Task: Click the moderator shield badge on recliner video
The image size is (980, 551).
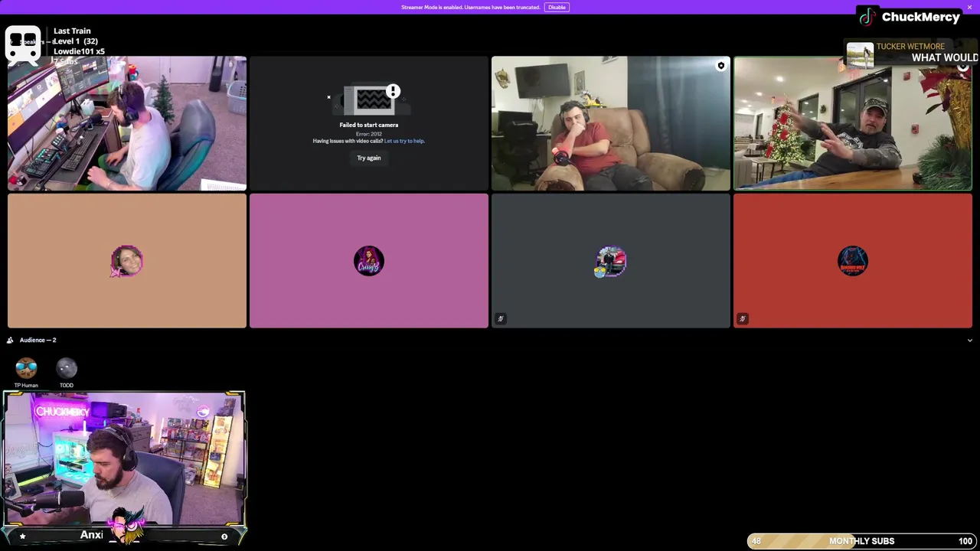Action: 720,66
